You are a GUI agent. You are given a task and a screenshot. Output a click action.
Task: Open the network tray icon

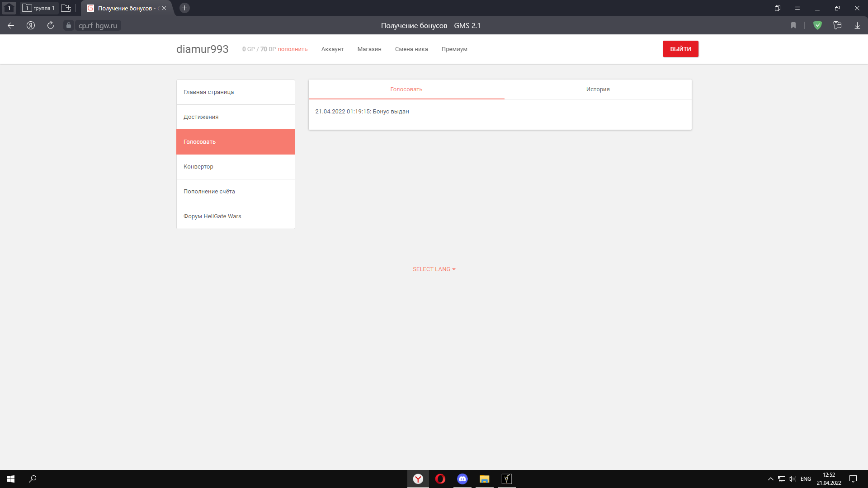782,479
